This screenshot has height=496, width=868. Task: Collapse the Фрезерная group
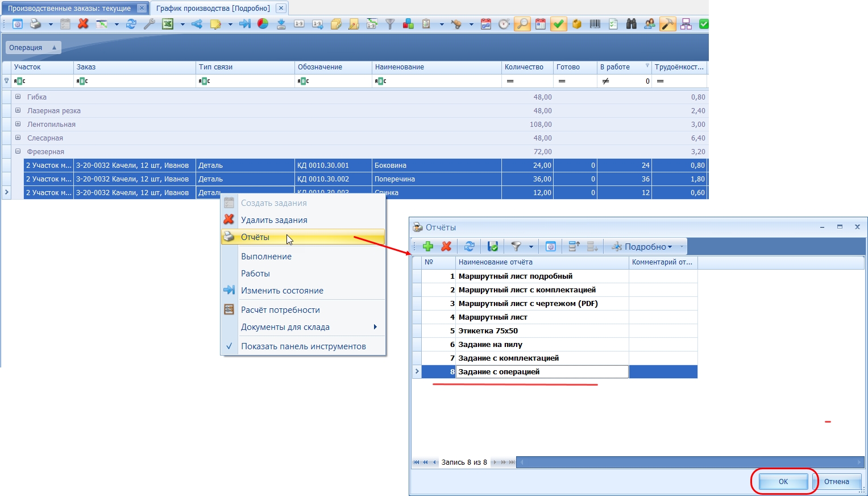coord(18,151)
